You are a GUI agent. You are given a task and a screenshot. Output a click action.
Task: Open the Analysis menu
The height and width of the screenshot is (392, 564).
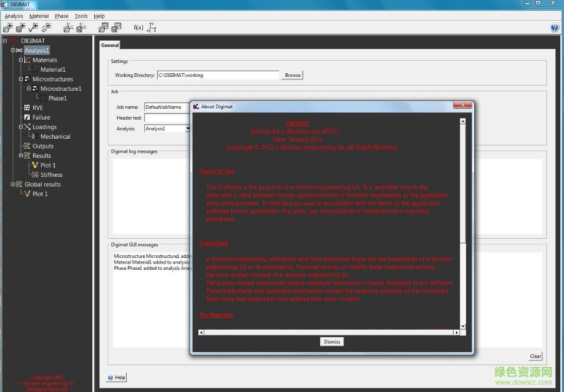pyautogui.click(x=14, y=16)
